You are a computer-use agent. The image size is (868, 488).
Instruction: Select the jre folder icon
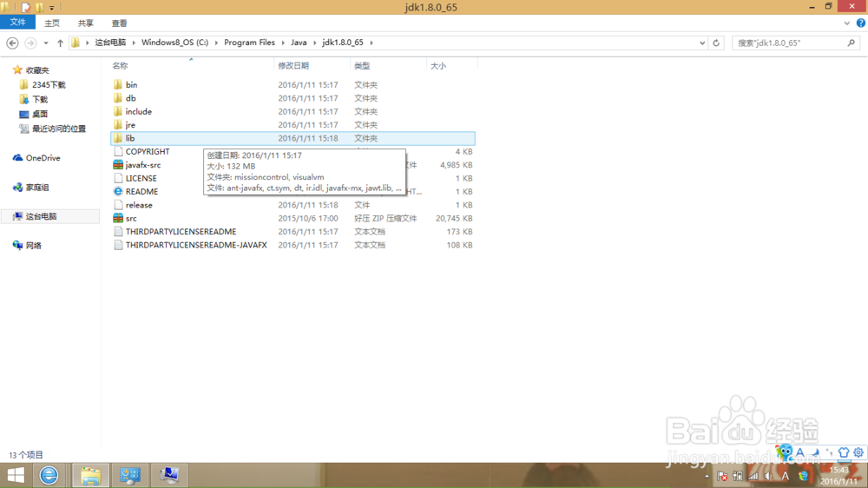118,125
